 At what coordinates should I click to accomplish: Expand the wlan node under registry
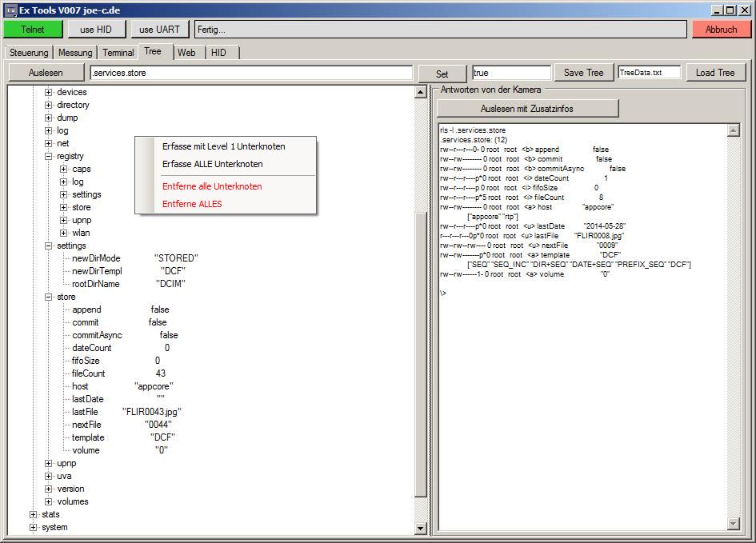64,233
